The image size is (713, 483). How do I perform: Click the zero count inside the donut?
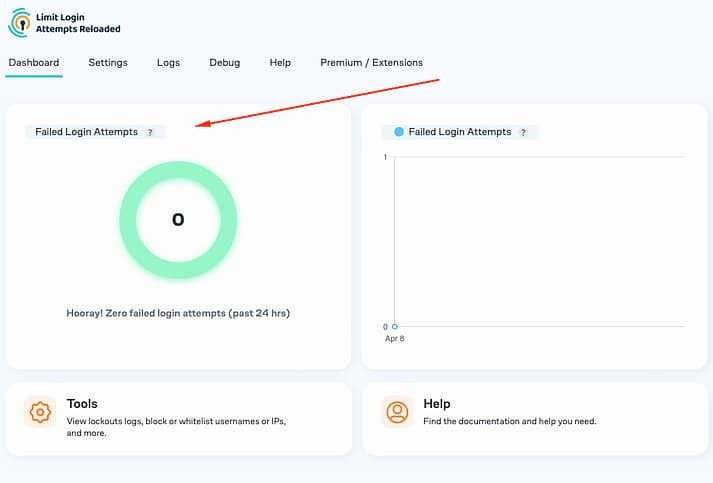(178, 219)
